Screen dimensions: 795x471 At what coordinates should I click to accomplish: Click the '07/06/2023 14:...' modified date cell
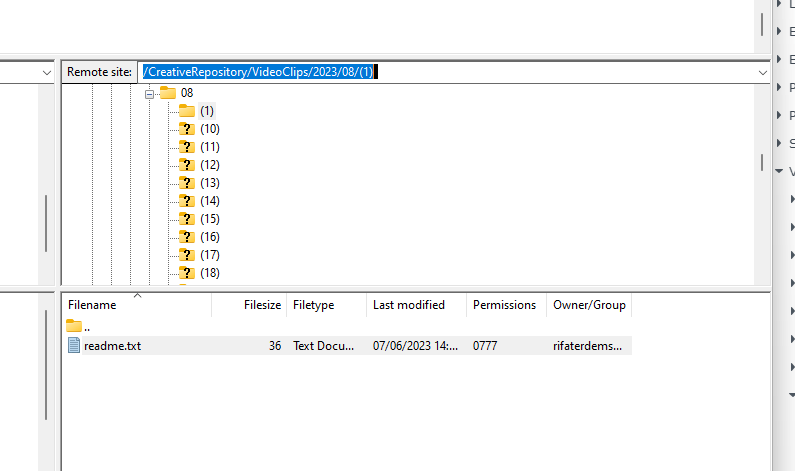click(415, 346)
